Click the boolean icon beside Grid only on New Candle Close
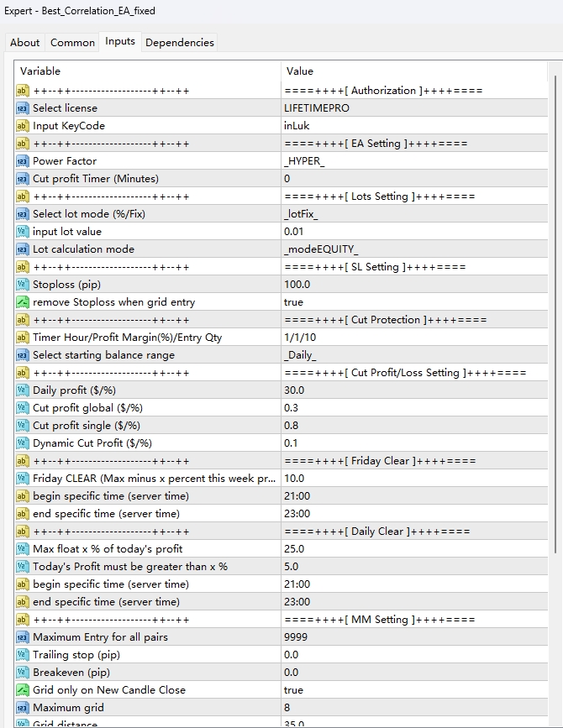Screen dimensions: 563x728 23,690
